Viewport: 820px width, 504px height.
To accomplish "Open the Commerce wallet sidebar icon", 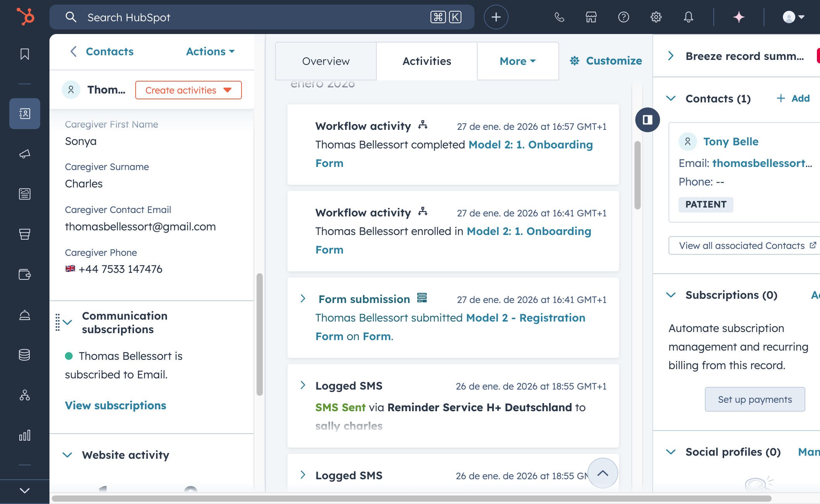I will pos(25,274).
